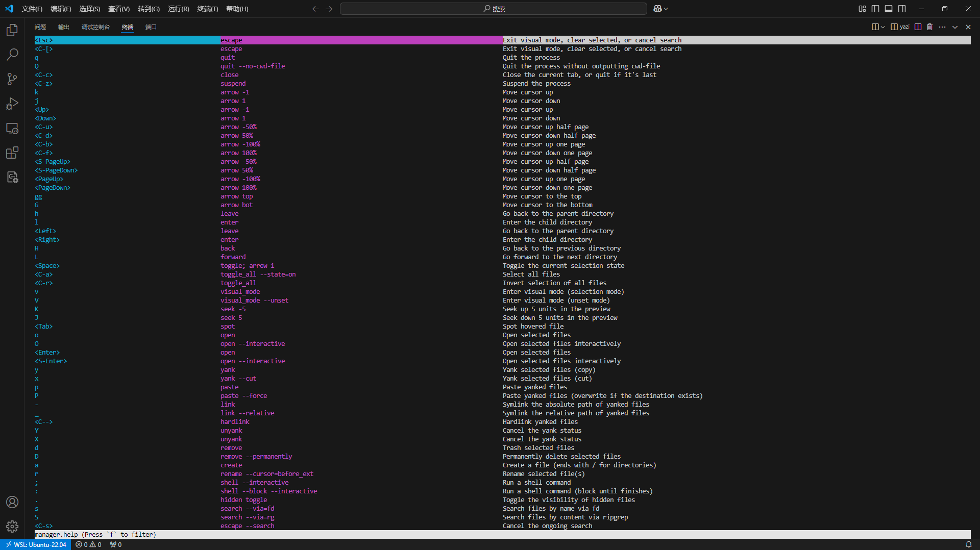The width and height of the screenshot is (980, 550).
Task: Open the Search view in activity bar
Action: (x=12, y=55)
